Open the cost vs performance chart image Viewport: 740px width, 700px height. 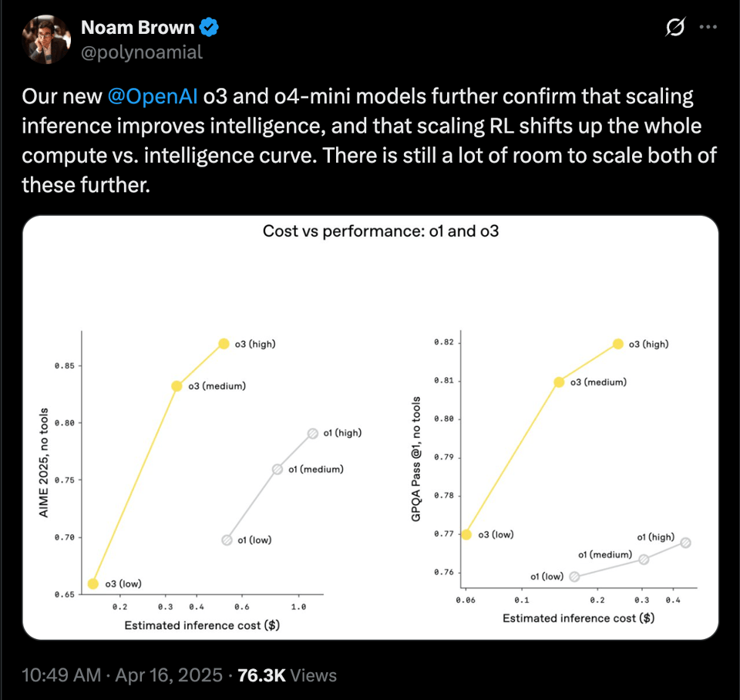pos(370,428)
